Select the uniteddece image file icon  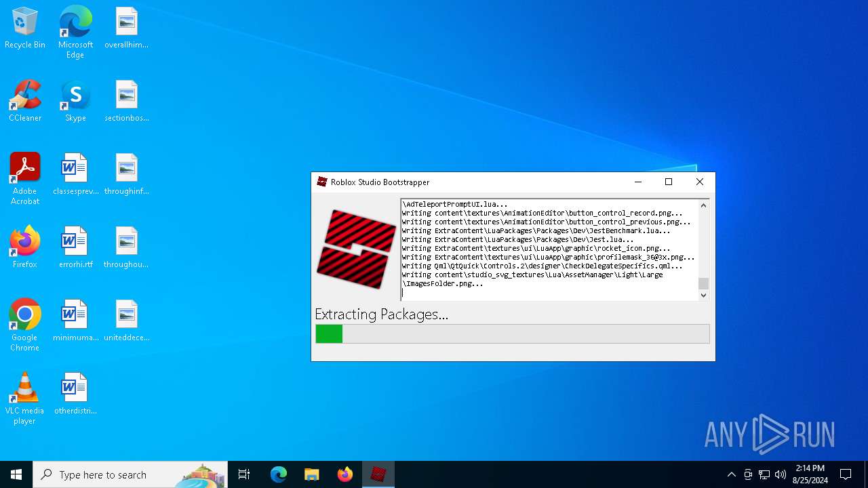(126, 321)
